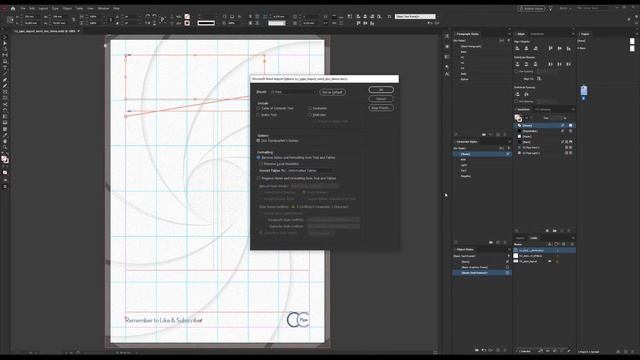Image resolution: width=640 pixels, height=360 pixels.
Task: Toggle Use Typographer's Quotes checkbox
Action: point(258,140)
